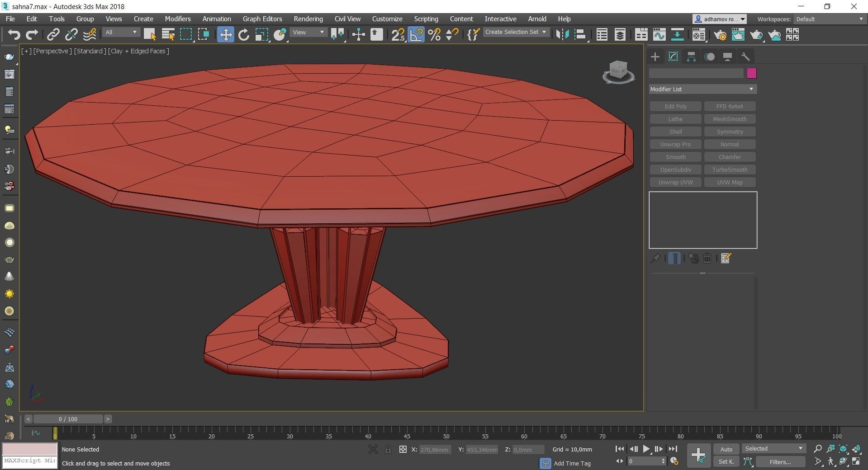Toggle Percent Snap in toolbar
The image size is (868, 470).
coord(434,35)
